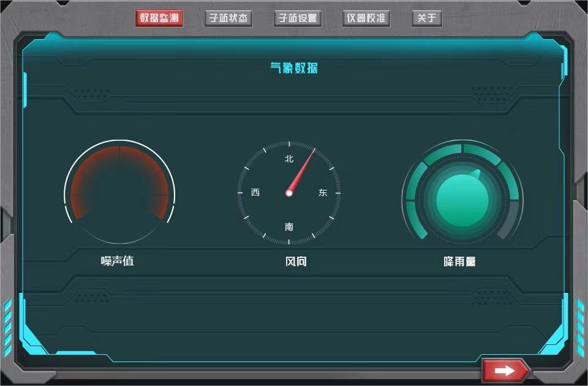Viewport: 588px width, 386px height.
Task: Click the compass needle center pivot
Action: [288, 193]
